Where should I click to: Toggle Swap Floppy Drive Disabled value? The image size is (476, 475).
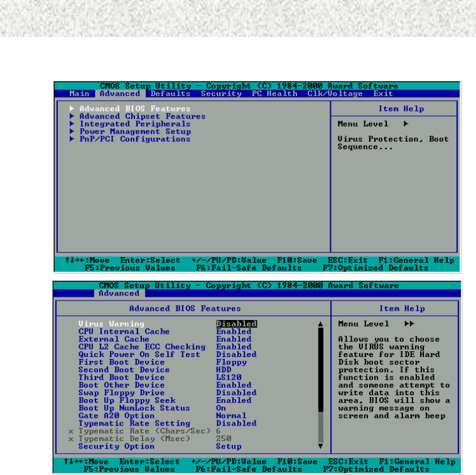point(236,393)
